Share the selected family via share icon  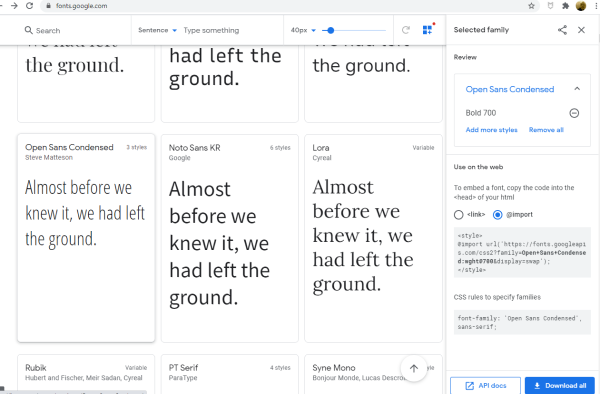click(562, 30)
